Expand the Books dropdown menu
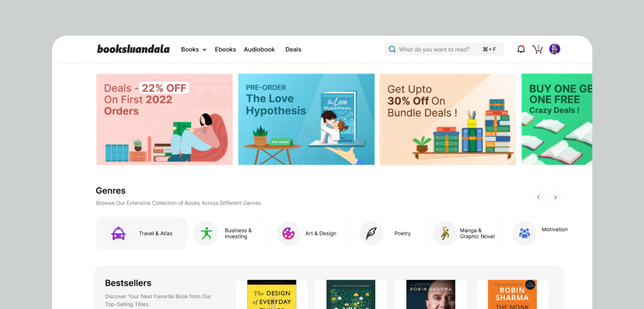The image size is (644, 309). coord(193,49)
